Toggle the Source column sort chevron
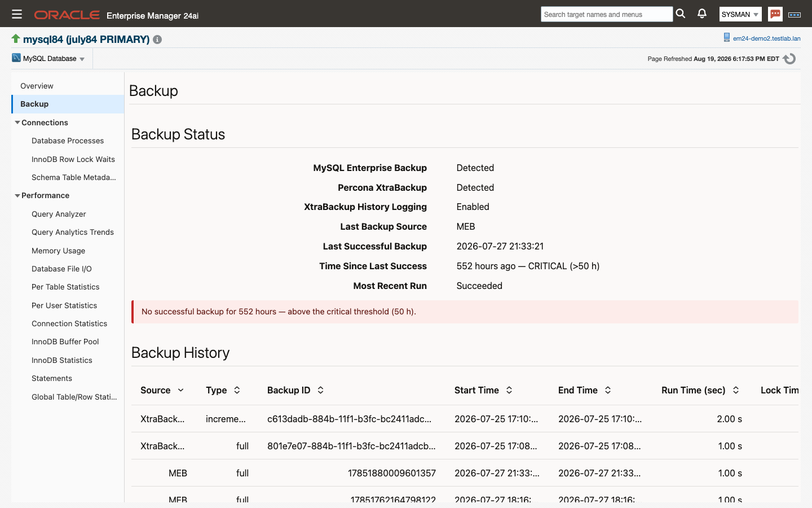This screenshot has width=812, height=508. (x=180, y=390)
